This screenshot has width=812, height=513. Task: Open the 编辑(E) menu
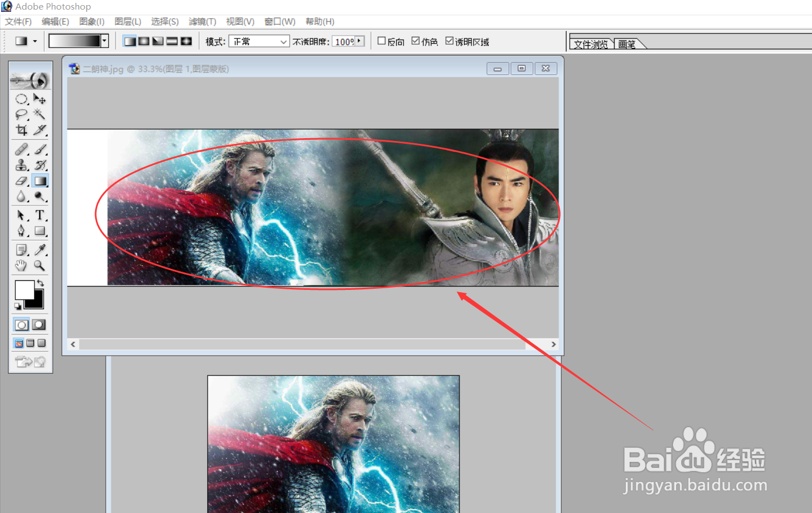click(x=55, y=22)
